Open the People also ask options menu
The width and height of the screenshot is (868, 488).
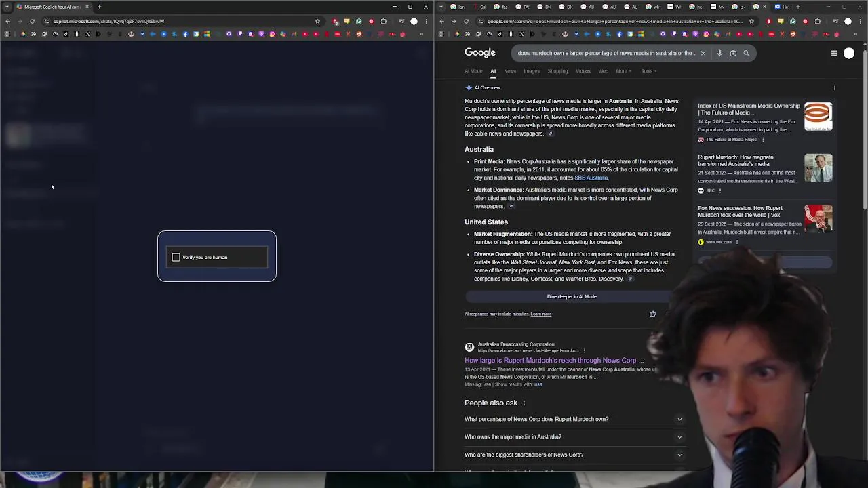(524, 403)
